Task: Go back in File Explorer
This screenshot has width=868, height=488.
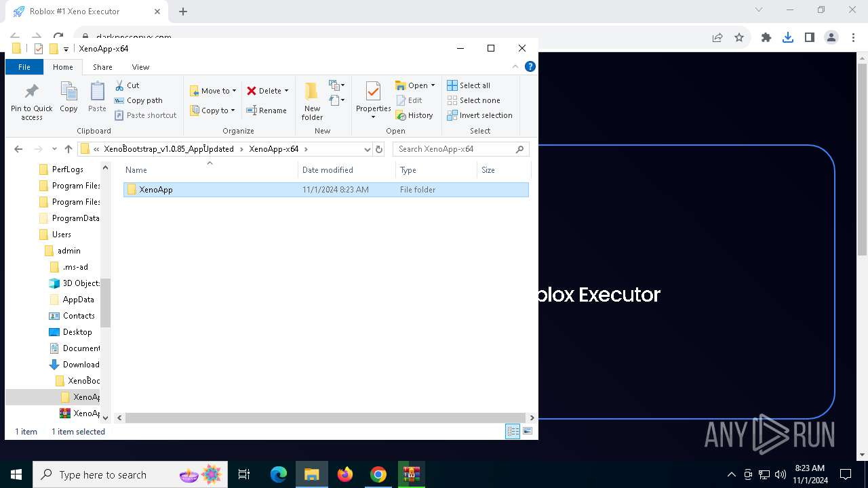Action: point(18,149)
